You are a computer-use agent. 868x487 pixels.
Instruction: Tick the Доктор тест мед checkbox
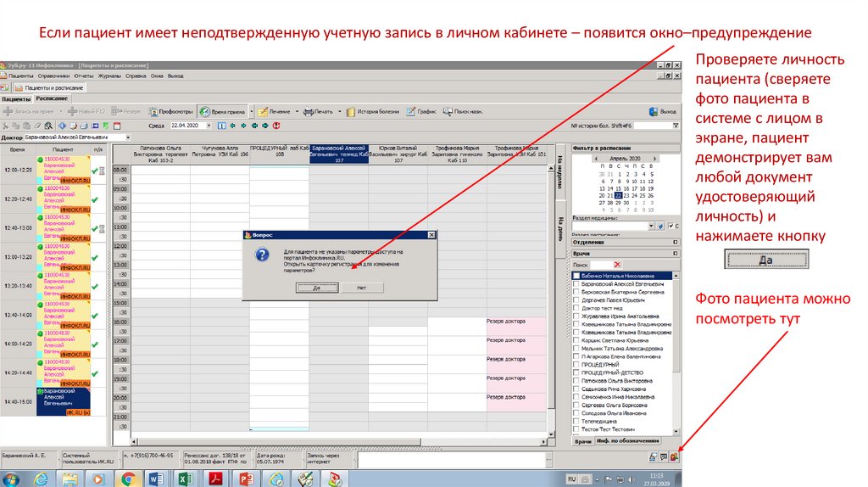tap(577, 307)
